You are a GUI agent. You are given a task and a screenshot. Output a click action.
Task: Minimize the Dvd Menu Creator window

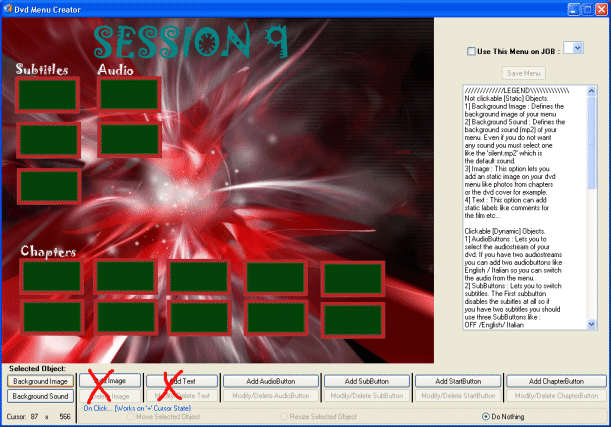(x=574, y=9)
